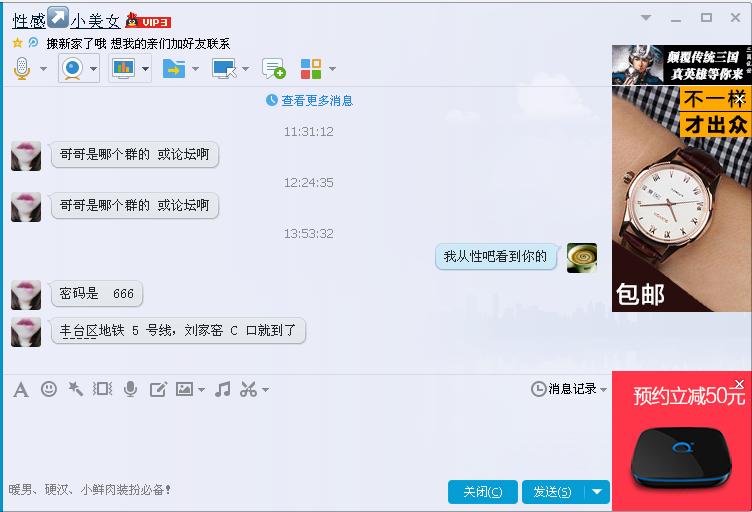Start a voice call with microphone icon
This screenshot has width=752, height=512.
coord(22,69)
